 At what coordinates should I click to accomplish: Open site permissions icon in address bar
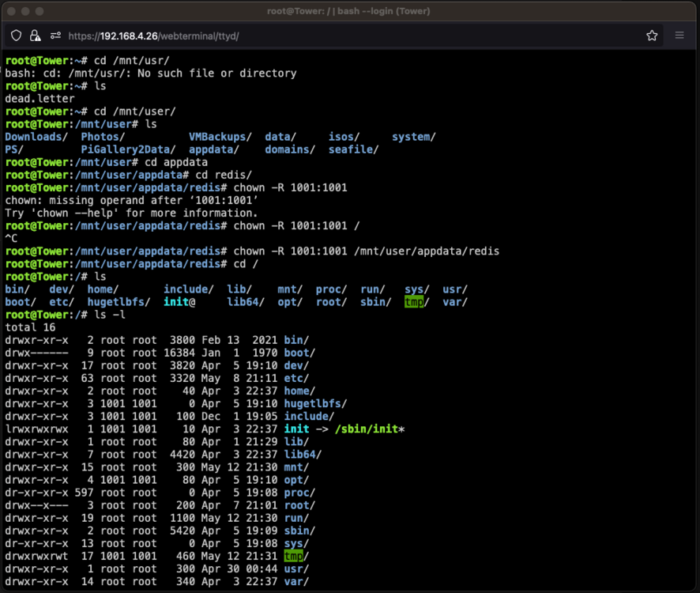coord(55,36)
